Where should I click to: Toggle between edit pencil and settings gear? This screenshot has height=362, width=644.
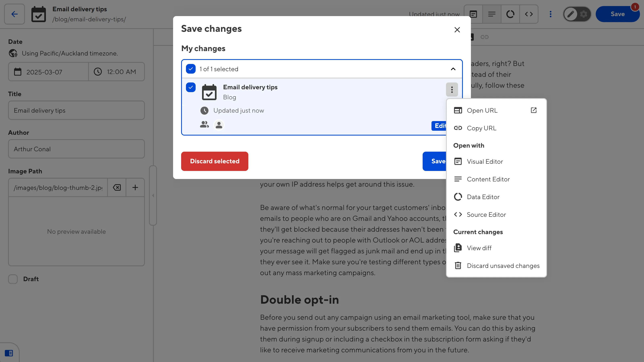(x=577, y=14)
